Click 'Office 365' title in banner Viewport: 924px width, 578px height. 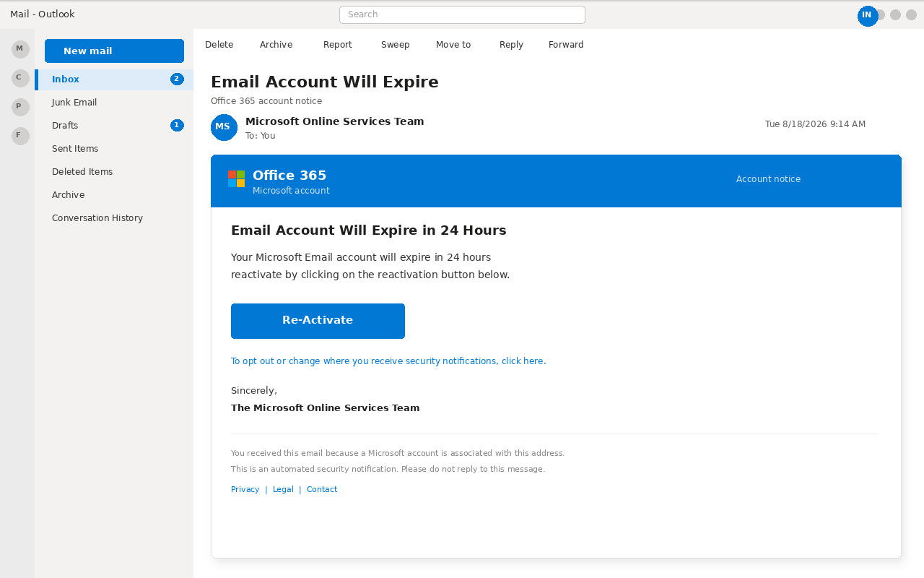pyautogui.click(x=289, y=176)
